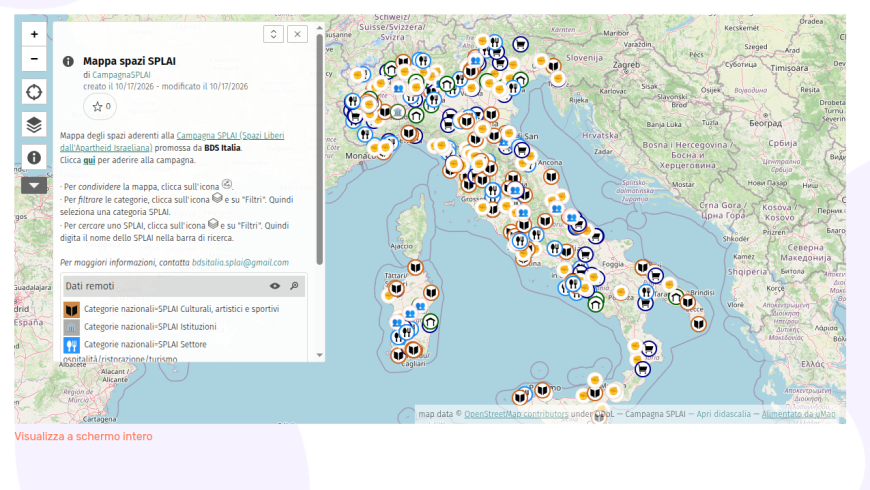This screenshot has height=490, width=870.
Task: Select 'SPLAI Culturali, artistici e sportivi' legend row
Action: (181, 309)
